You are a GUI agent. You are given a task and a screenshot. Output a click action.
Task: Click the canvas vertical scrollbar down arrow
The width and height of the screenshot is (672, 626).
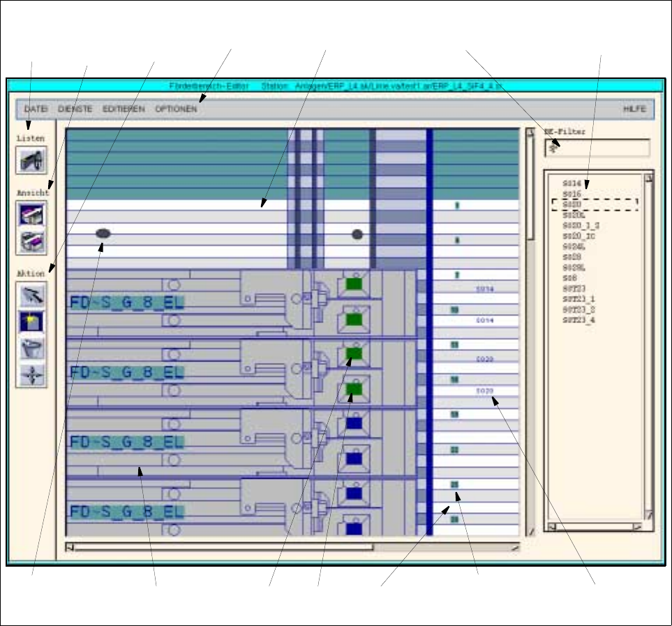point(531,532)
